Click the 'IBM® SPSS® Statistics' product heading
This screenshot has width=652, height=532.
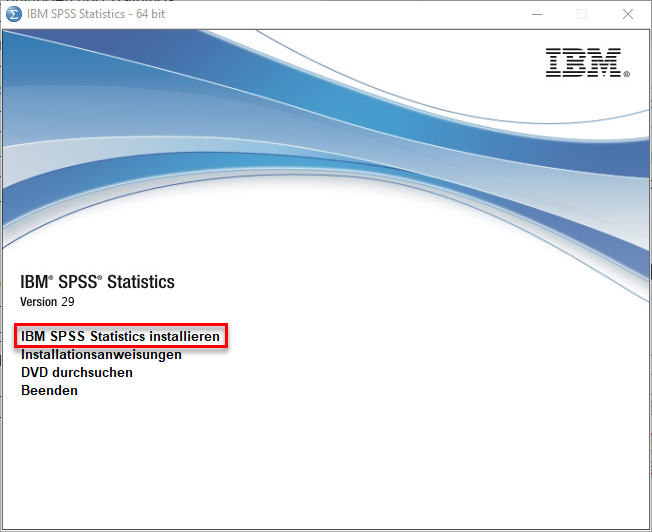pyautogui.click(x=97, y=282)
